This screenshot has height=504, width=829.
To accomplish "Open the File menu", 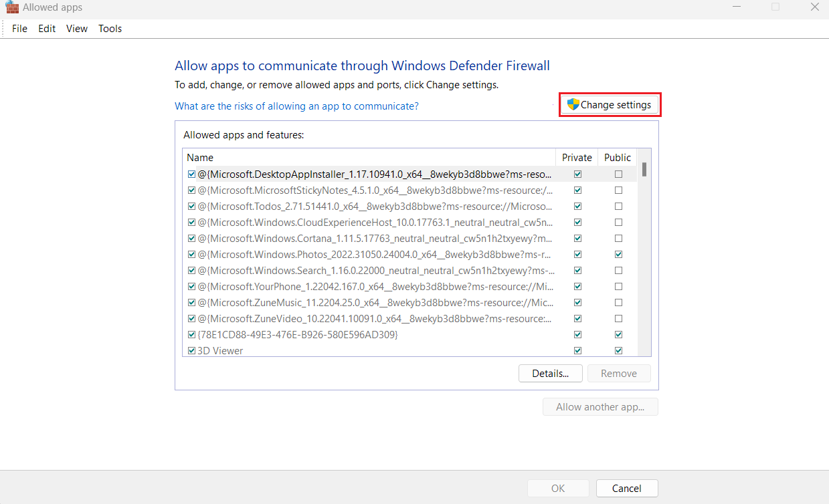I will click(19, 29).
